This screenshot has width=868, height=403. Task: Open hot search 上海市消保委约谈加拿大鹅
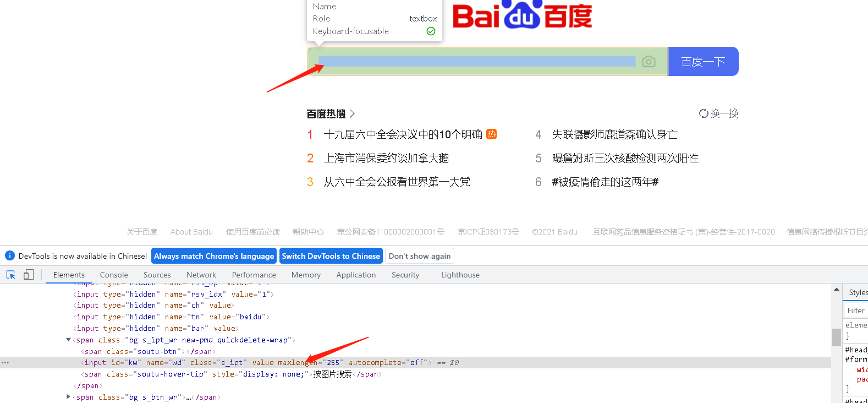(x=386, y=158)
